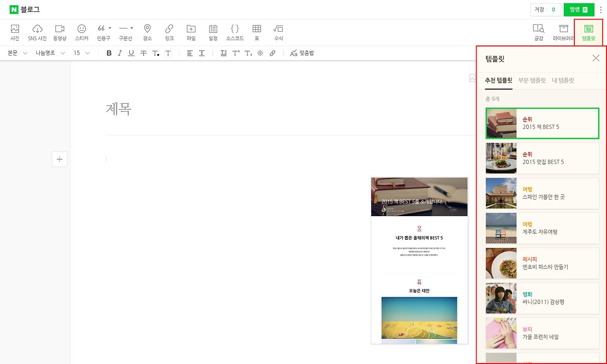
Task: Open the text background color picker
Action: tap(168, 53)
